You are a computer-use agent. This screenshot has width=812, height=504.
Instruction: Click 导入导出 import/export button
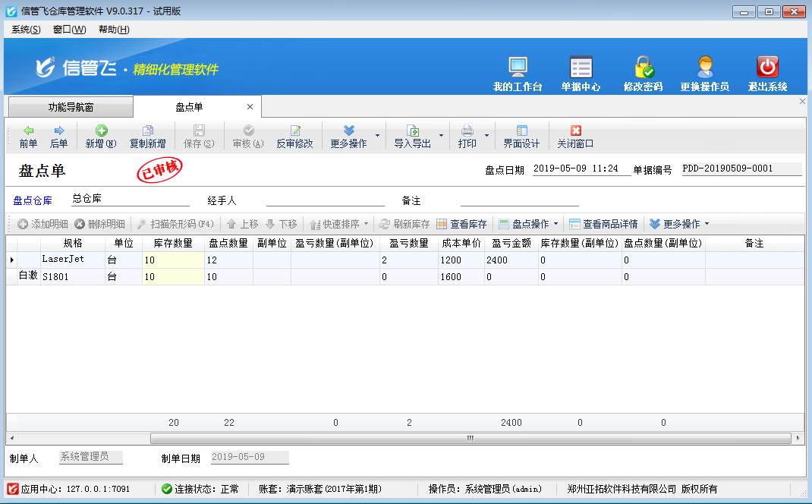[x=413, y=137]
